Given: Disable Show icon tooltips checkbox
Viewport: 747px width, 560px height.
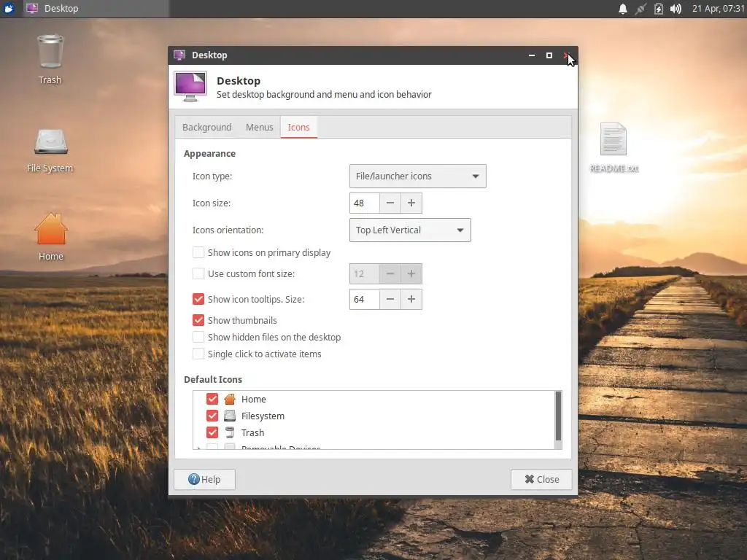Looking at the screenshot, I should click(198, 299).
